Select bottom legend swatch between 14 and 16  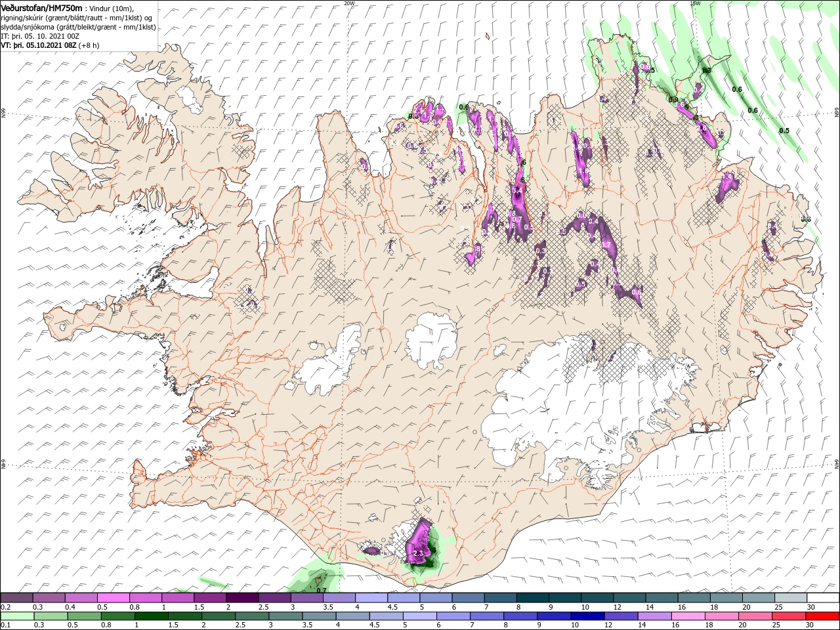point(654,616)
